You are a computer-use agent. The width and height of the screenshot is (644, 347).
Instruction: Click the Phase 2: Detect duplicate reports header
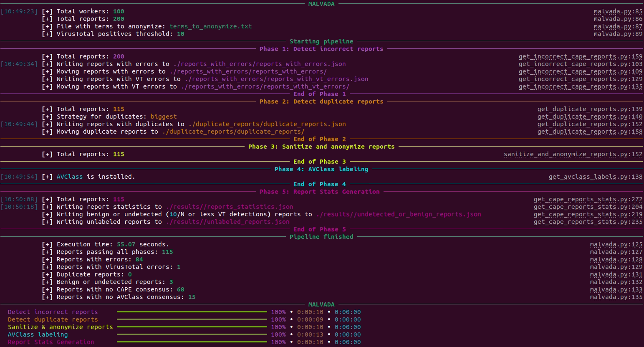tap(321, 101)
